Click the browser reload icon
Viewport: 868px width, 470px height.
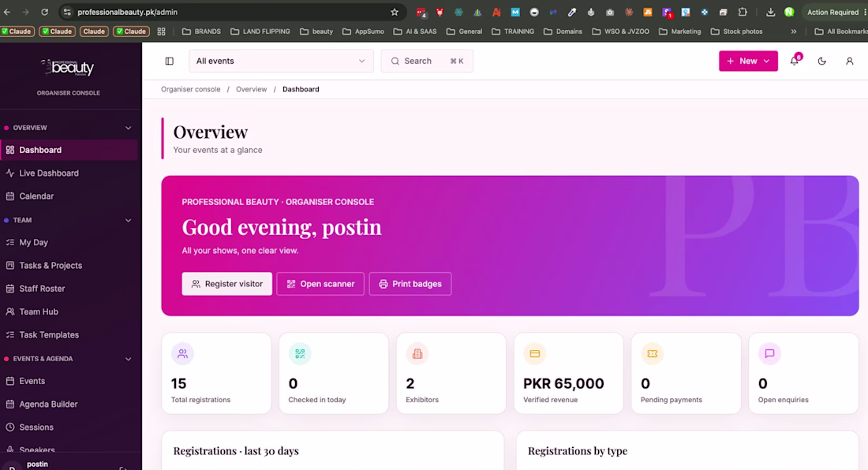(45, 12)
